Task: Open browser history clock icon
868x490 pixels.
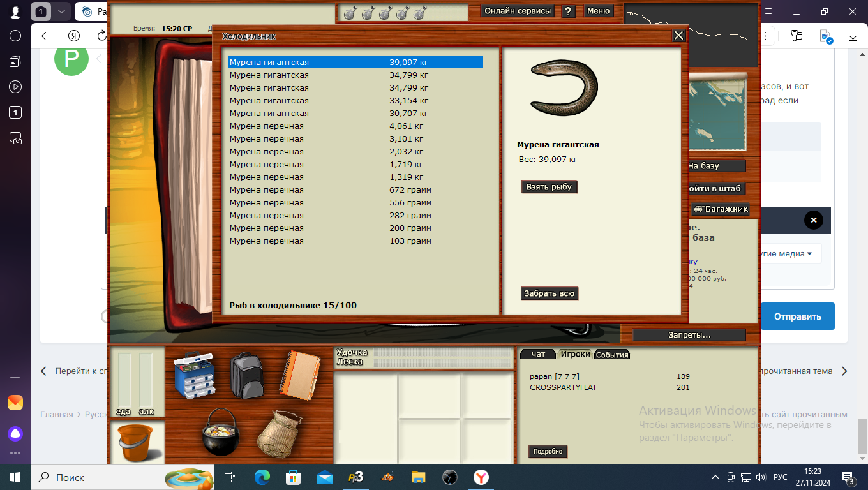Action: point(15,36)
